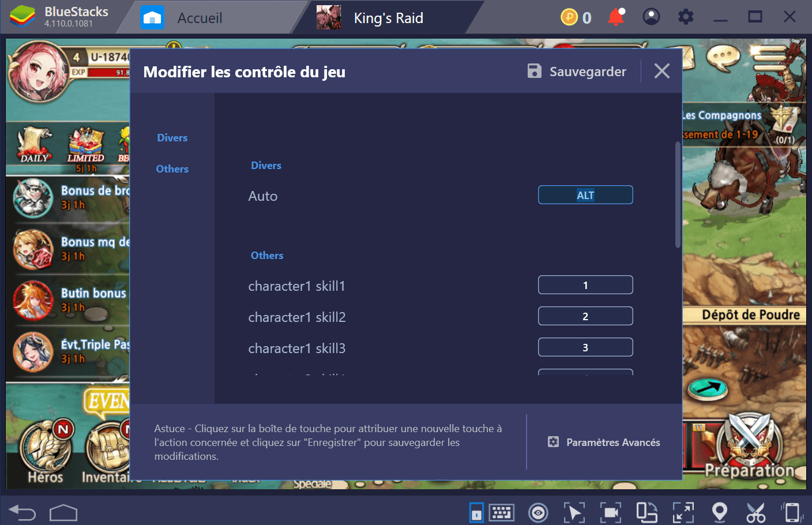The width and height of the screenshot is (812, 525).
Task: Switch to the King's Raid tab
Action: pyautogui.click(x=389, y=18)
